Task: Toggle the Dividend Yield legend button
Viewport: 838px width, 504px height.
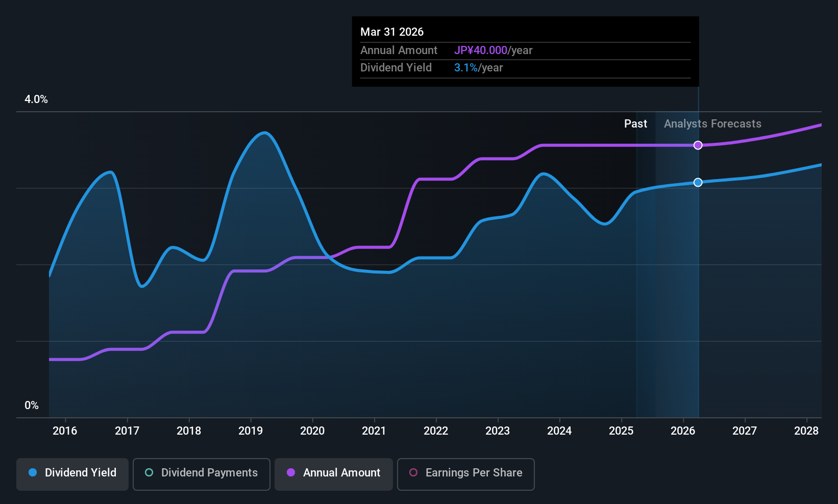Action: coord(72,474)
